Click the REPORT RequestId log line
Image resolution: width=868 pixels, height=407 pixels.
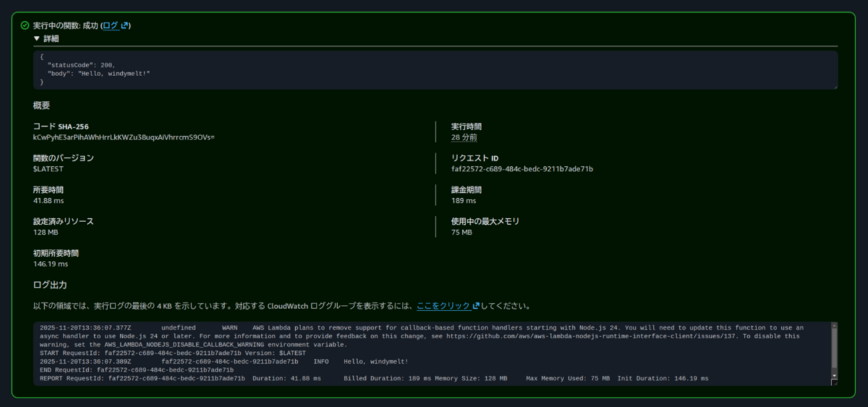pos(374,378)
